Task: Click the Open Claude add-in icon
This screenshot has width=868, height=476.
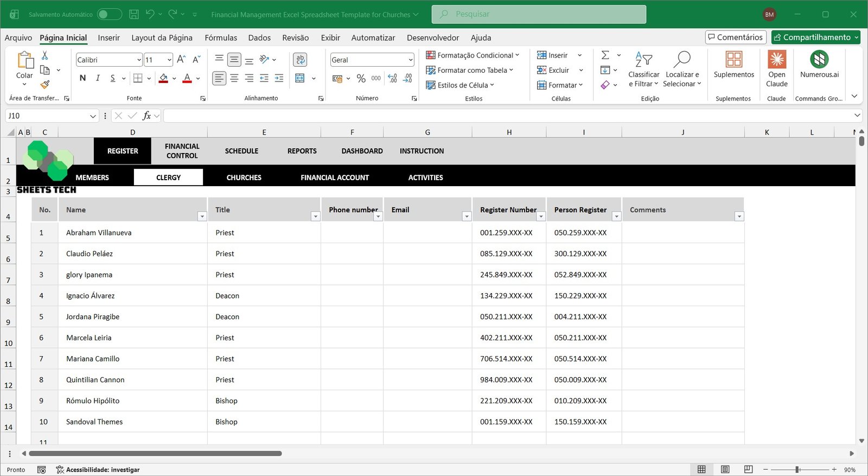Action: [776, 59]
